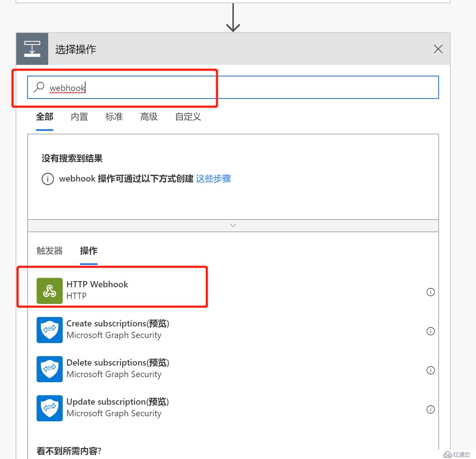
Task: Show info for HTTP Webhook action
Action: pyautogui.click(x=431, y=292)
